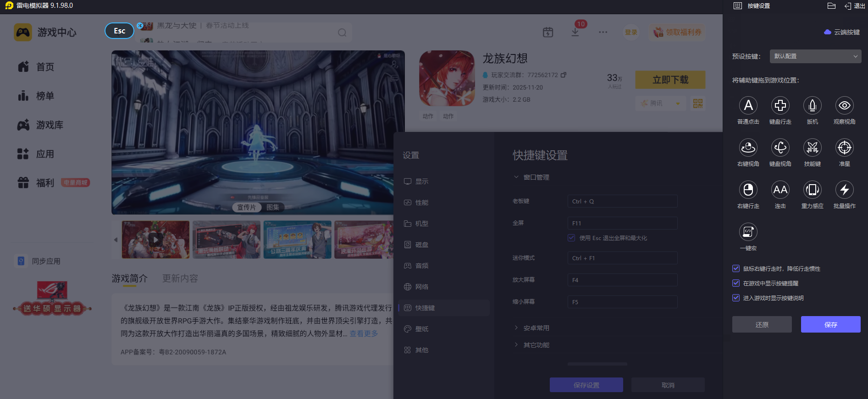
Task: Open 音频 settings category
Action: (x=444, y=266)
